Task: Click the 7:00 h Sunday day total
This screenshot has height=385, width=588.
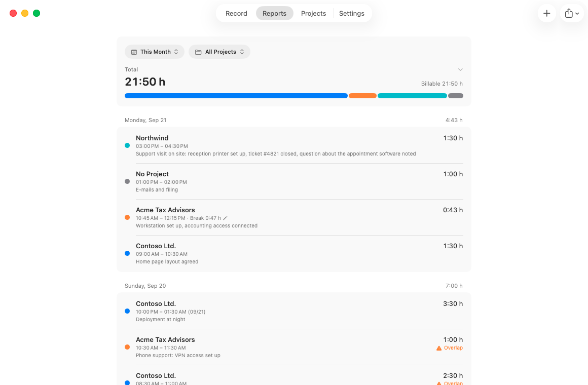Action: [454, 286]
